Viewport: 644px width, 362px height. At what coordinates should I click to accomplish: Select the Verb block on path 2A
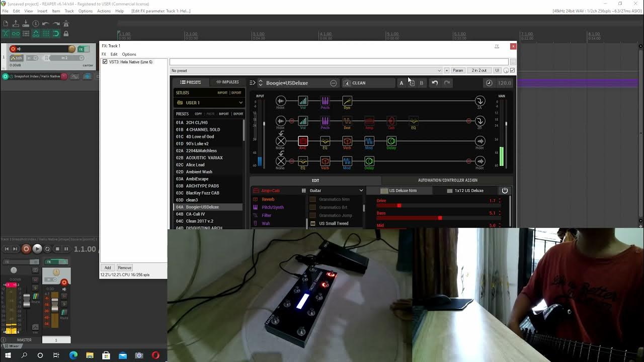pyautogui.click(x=347, y=141)
